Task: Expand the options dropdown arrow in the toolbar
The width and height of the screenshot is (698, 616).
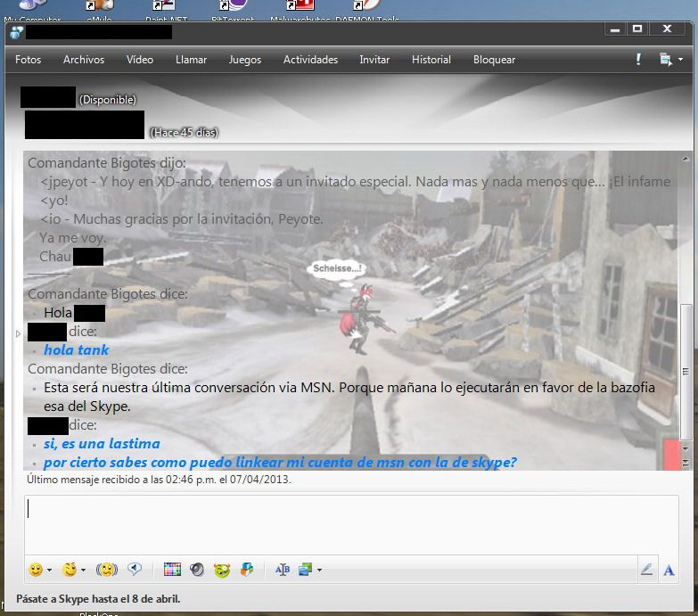Action: 681,59
